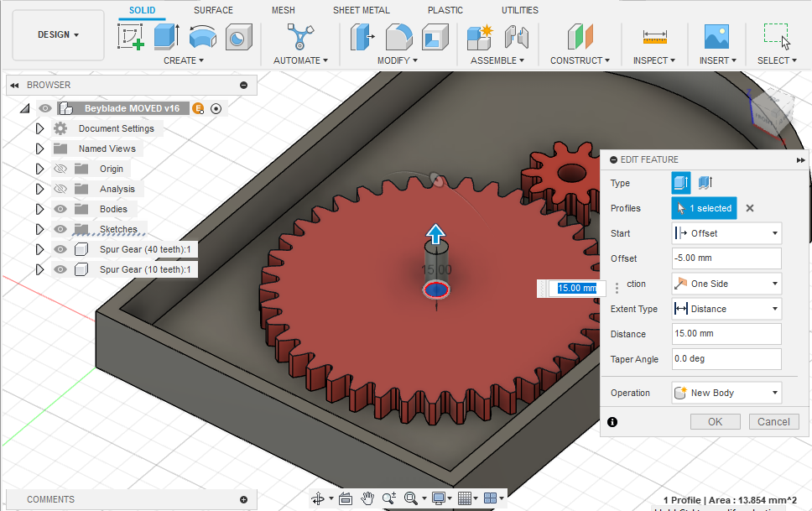812x511 pixels.
Task: Click the Measure tool in Inspect panel
Action: (x=655, y=37)
